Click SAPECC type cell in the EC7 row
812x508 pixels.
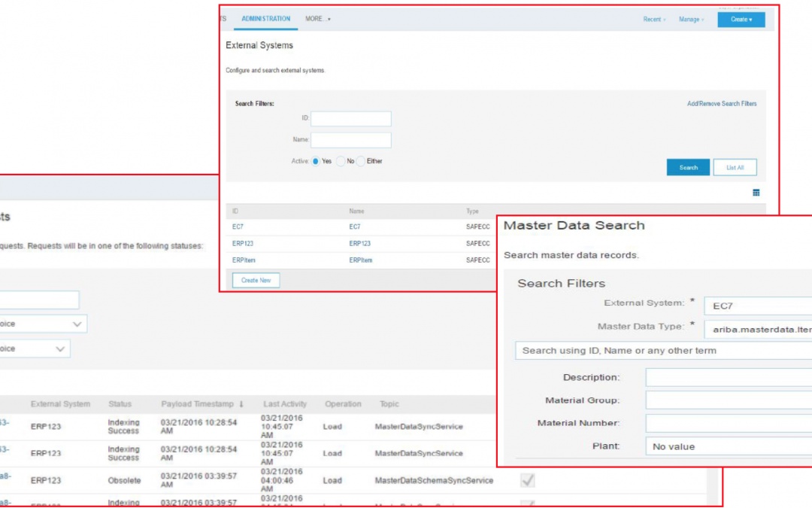tap(477, 227)
